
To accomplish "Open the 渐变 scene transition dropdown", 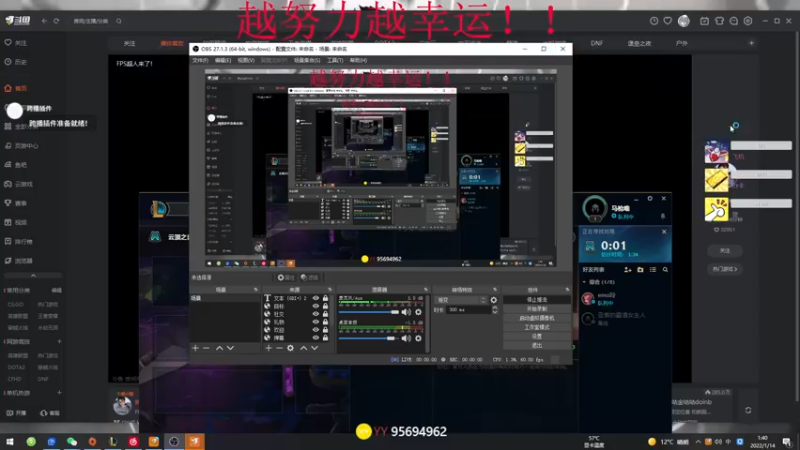I will tap(461, 300).
